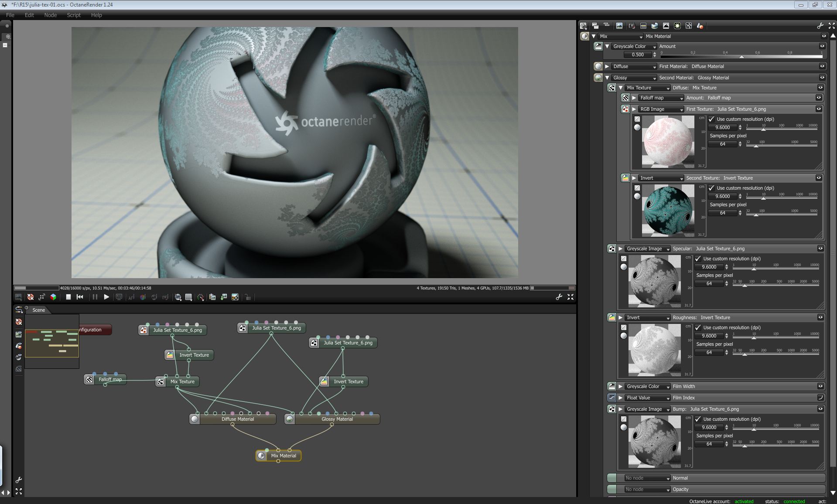
Task: Open node inspector wrench settings
Action: pos(820,26)
